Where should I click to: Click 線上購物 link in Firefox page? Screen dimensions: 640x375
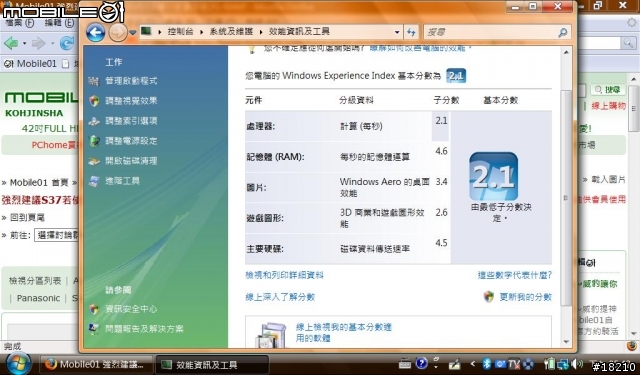608,106
